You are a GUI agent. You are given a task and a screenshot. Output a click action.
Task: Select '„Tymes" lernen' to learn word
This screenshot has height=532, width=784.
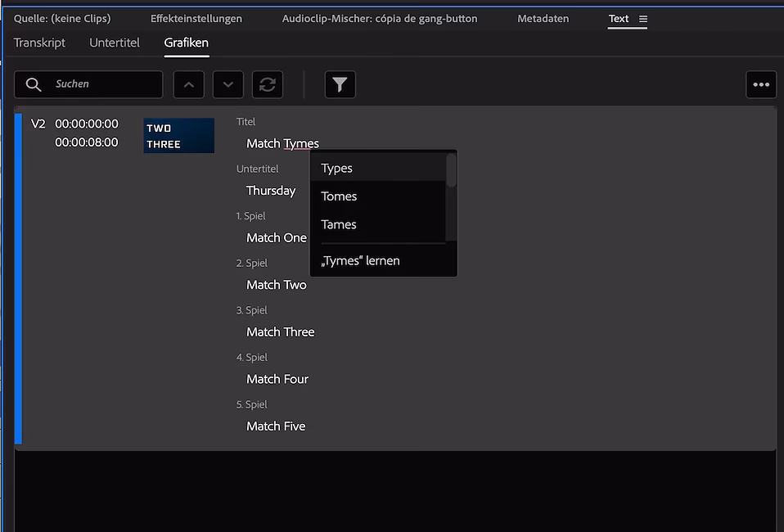pyautogui.click(x=361, y=261)
